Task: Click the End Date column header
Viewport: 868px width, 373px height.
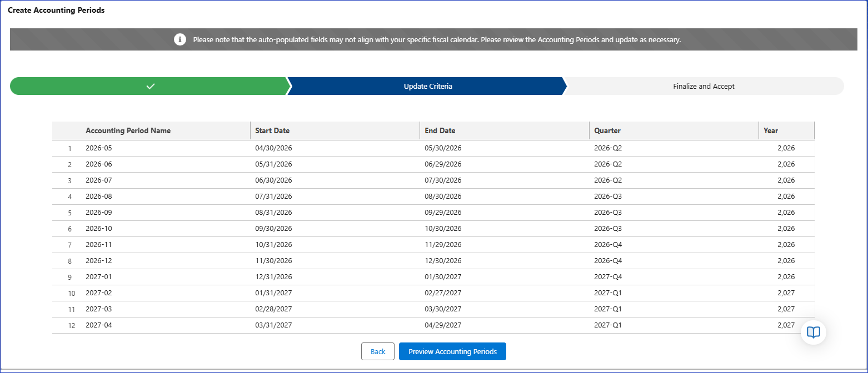Action: [x=440, y=131]
